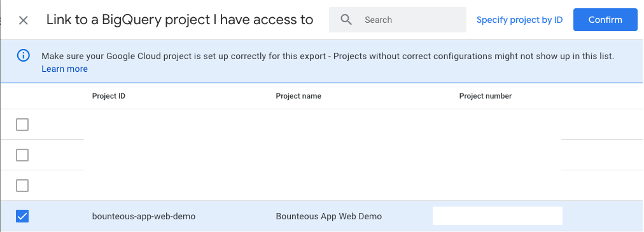Click the dialog title Link to a BigQuery project
Viewport: 644px width, 232px height.
(180, 20)
